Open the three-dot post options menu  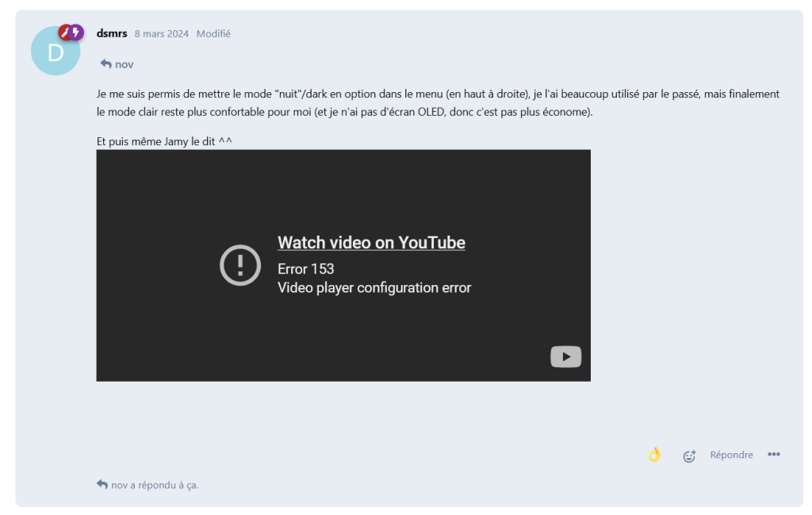[773, 455]
